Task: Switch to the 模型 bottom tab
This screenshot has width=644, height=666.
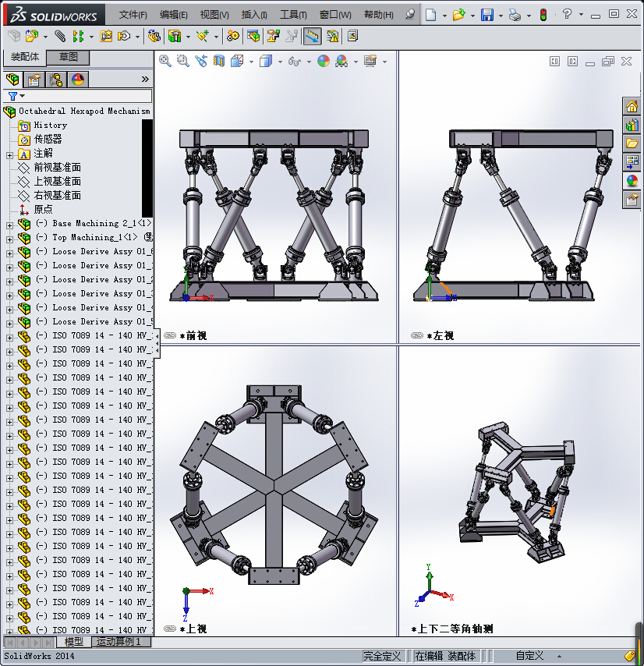Action: click(73, 641)
